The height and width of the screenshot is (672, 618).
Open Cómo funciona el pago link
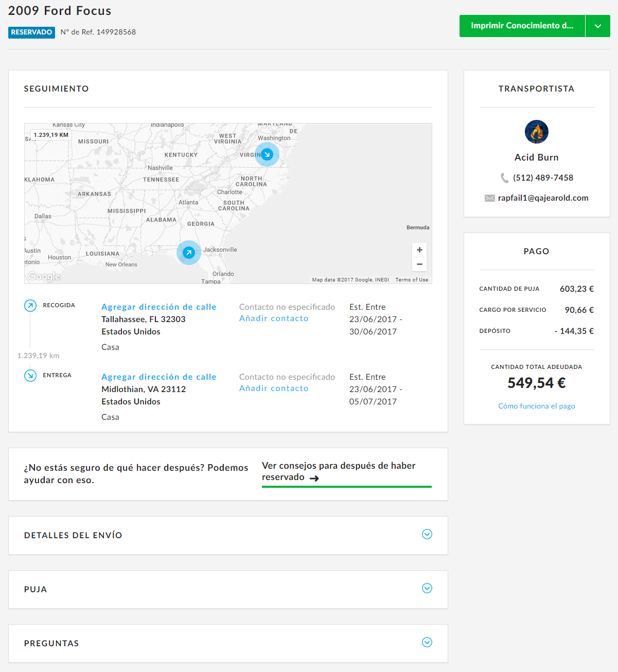pyautogui.click(x=536, y=406)
